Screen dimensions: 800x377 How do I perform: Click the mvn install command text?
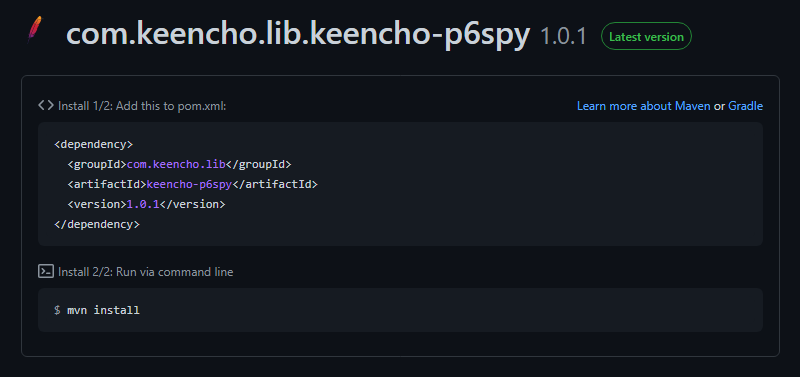coord(103,310)
